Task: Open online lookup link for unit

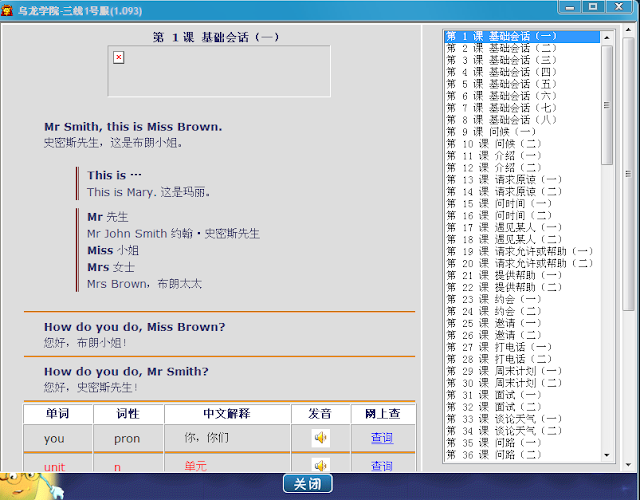Action: (x=382, y=466)
